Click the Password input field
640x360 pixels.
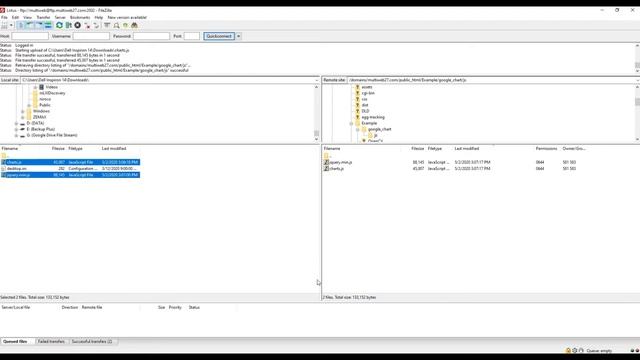(151, 36)
